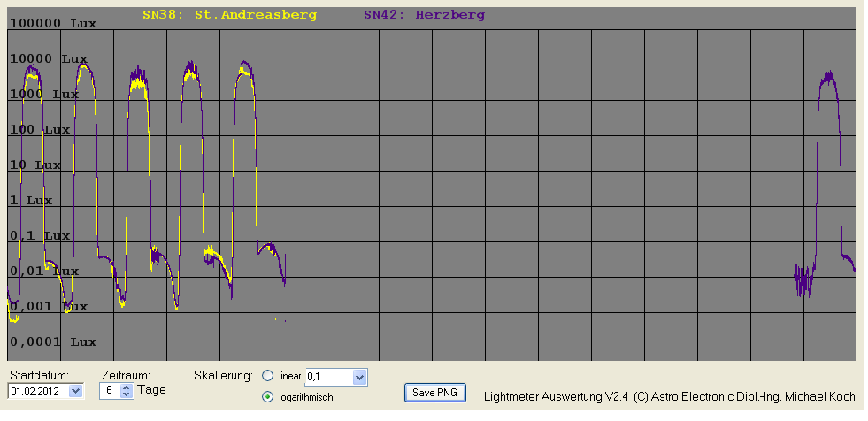
Task: Decrease the Zeitraum days stepper
Action: 127,394
